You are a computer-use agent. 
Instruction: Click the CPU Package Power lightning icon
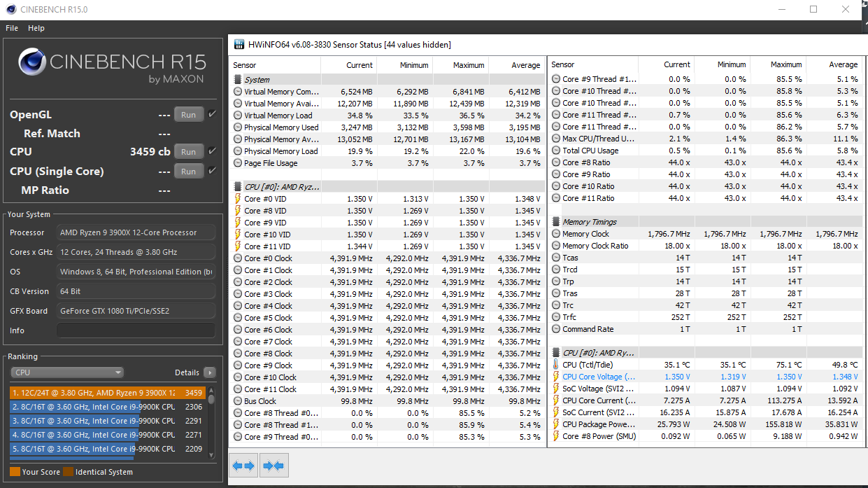(x=556, y=424)
